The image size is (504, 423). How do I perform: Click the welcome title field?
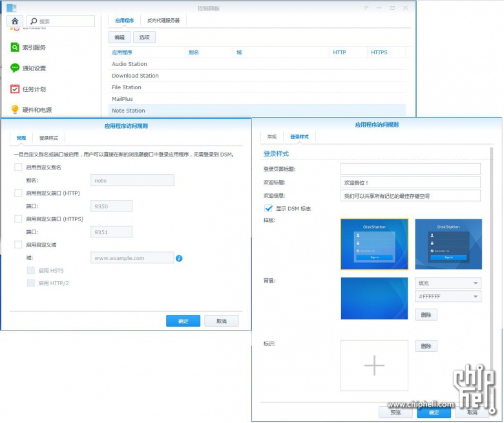[x=410, y=182]
